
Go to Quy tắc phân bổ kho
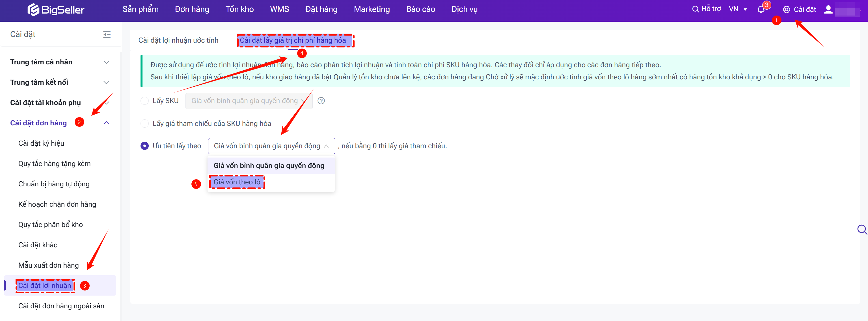coord(51,224)
